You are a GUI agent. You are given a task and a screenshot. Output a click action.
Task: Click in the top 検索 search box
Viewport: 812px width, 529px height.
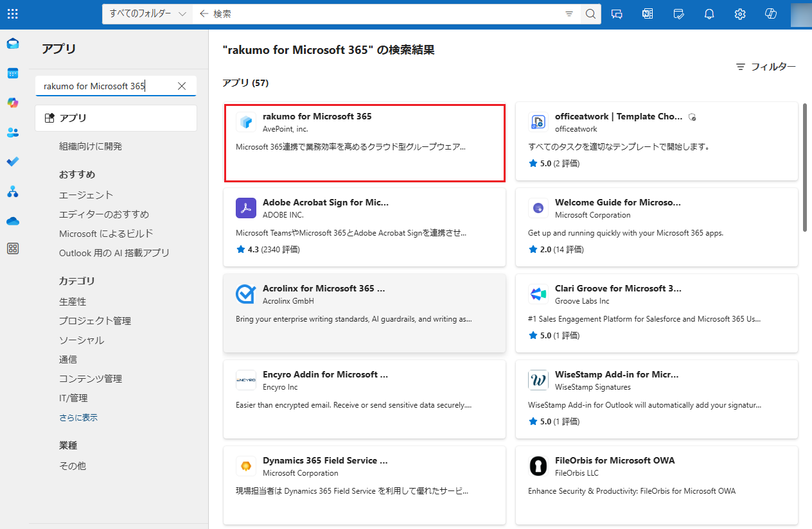[x=385, y=13]
